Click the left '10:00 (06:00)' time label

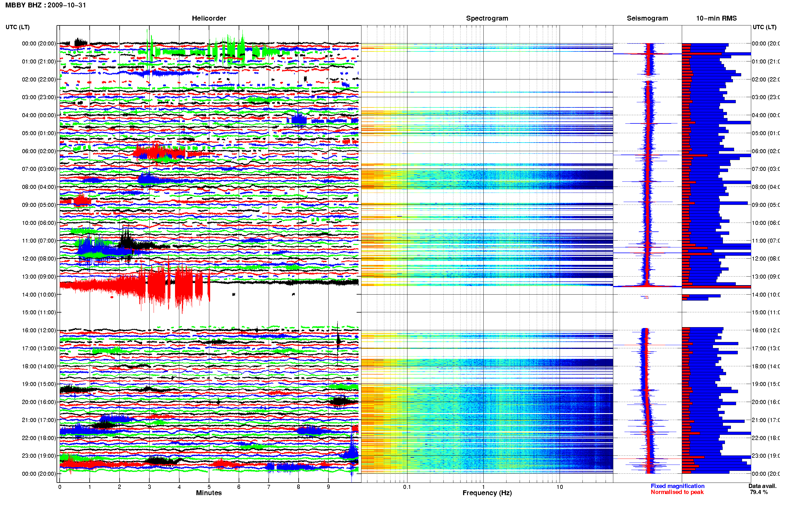click(39, 223)
